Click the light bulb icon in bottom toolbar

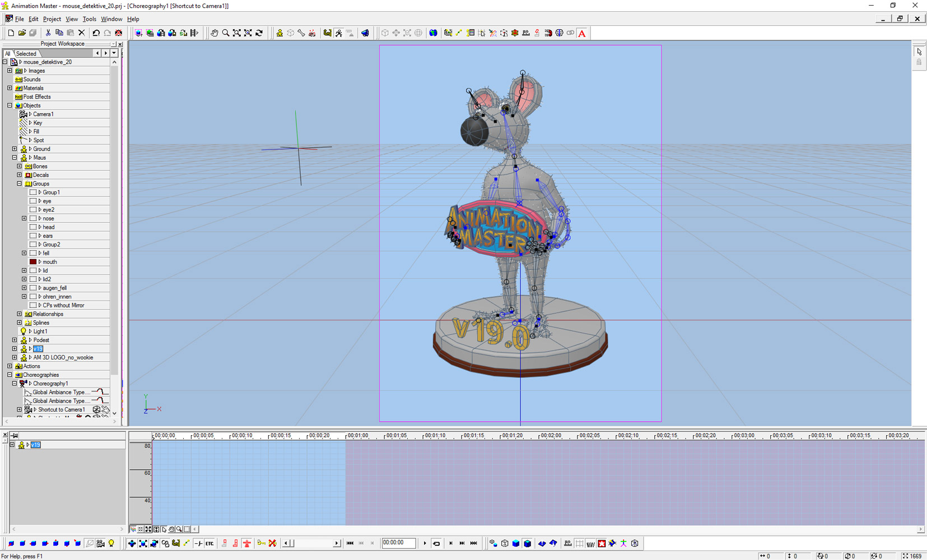tap(111, 543)
